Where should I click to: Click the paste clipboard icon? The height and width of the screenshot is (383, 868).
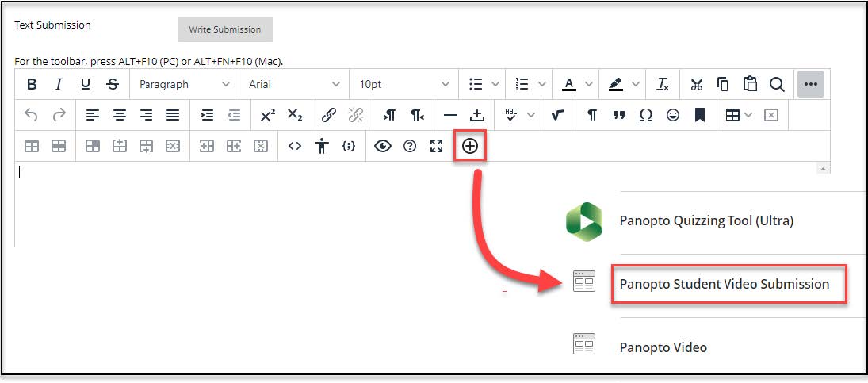click(750, 84)
